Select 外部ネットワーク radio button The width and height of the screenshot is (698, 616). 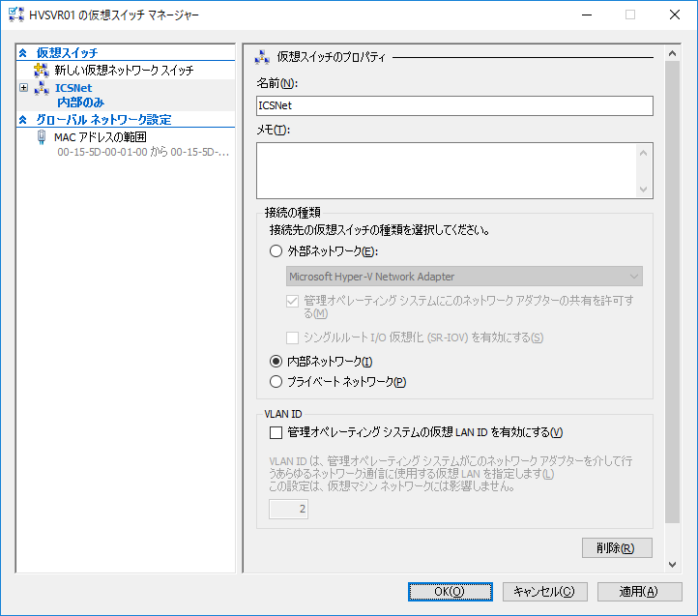(276, 251)
